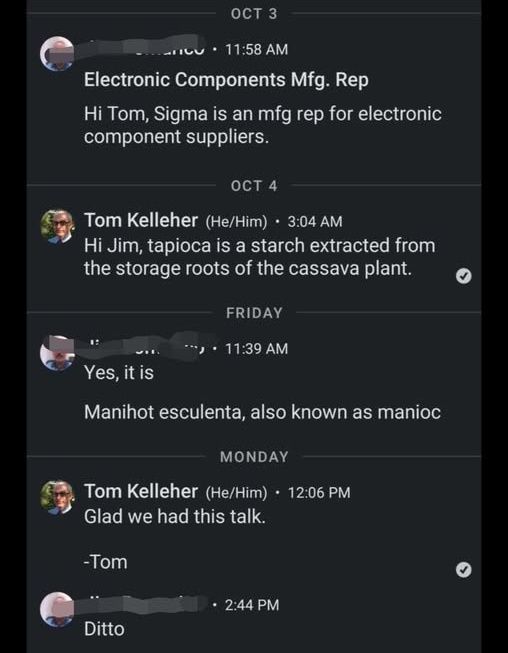Image resolution: width=508 pixels, height=653 pixels.
Task: Open Tom Kelleher's avatar on the 3:04 AM message
Action: click(57, 226)
